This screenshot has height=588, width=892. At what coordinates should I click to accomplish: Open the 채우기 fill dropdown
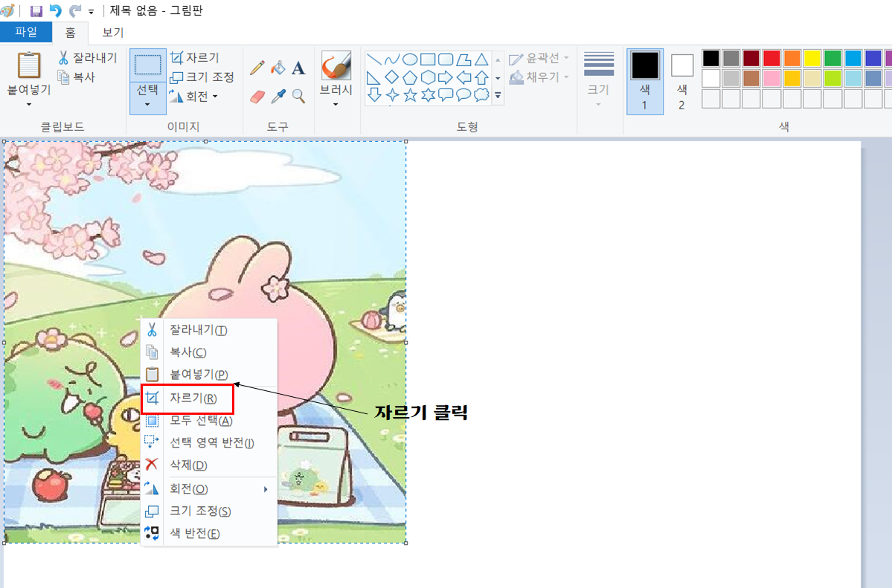click(539, 77)
